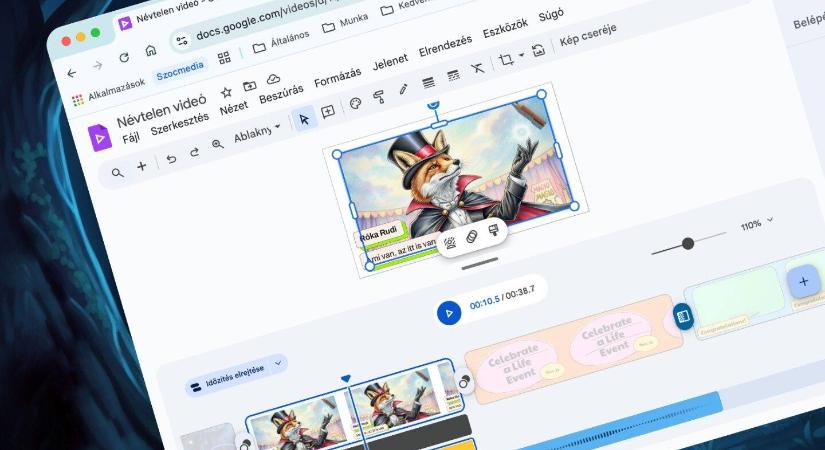Click the Róka Rudi name label on canvas

point(378,234)
